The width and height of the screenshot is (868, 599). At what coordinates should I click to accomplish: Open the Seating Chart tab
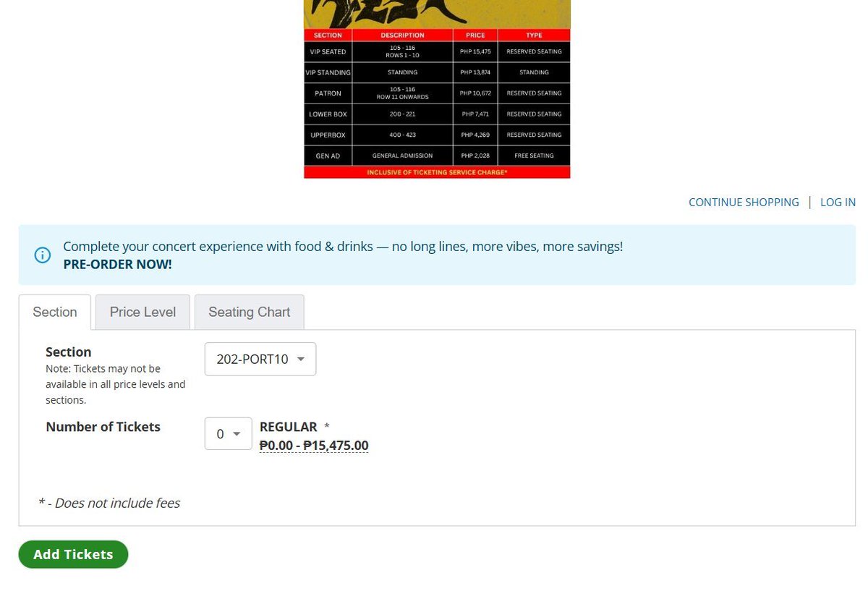point(250,312)
